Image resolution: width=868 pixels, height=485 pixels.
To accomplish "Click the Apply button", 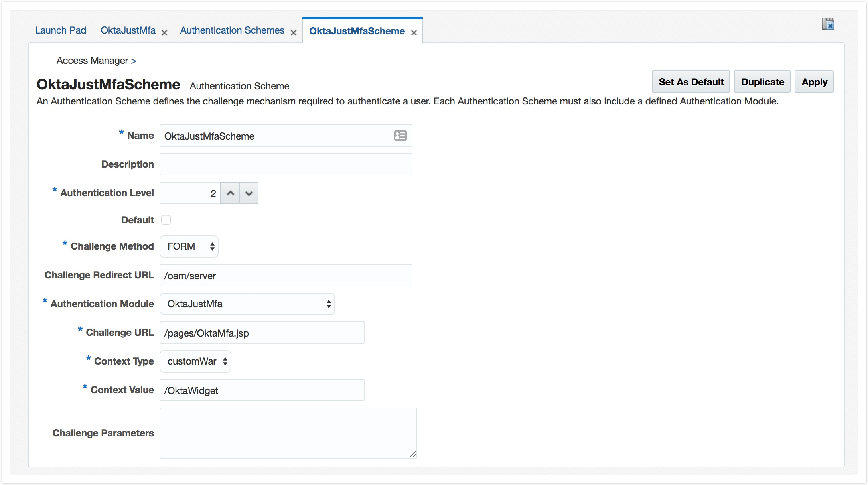I will pyautogui.click(x=814, y=82).
